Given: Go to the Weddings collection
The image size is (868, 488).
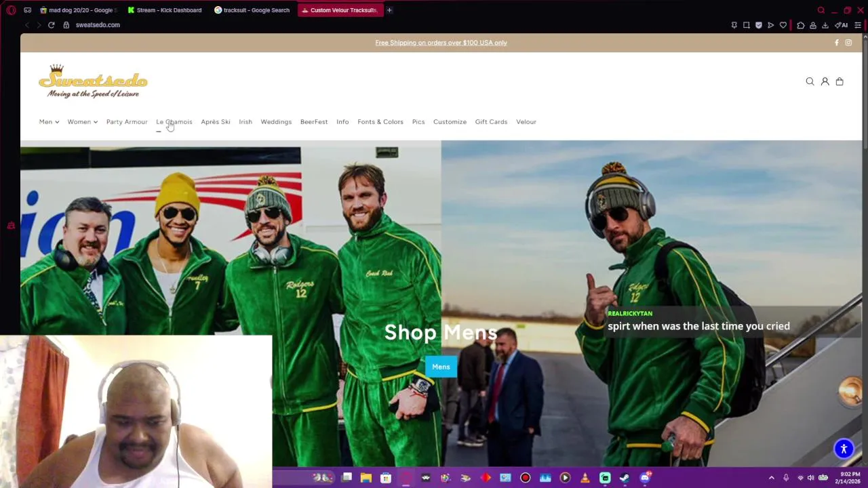Looking at the screenshot, I should 276,122.
